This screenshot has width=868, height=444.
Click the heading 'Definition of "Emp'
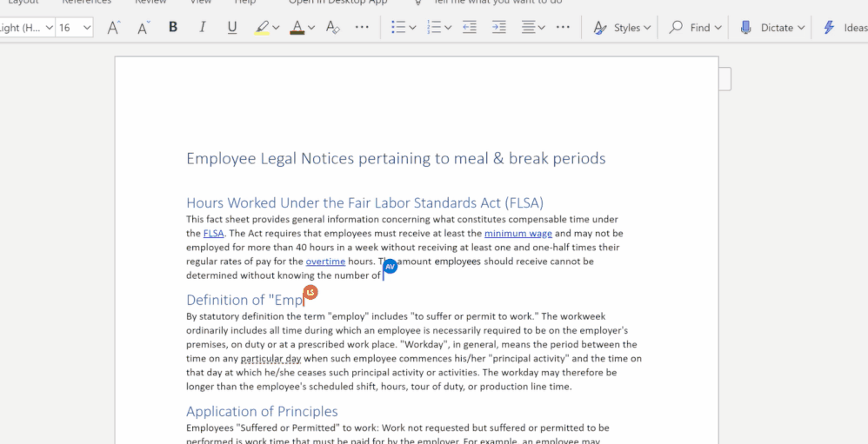click(244, 301)
